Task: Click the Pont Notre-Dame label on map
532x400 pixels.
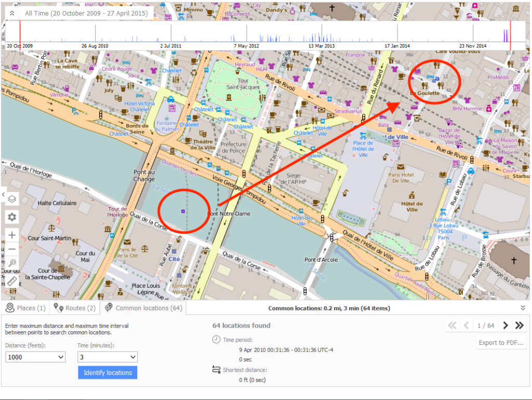Action: point(229,214)
